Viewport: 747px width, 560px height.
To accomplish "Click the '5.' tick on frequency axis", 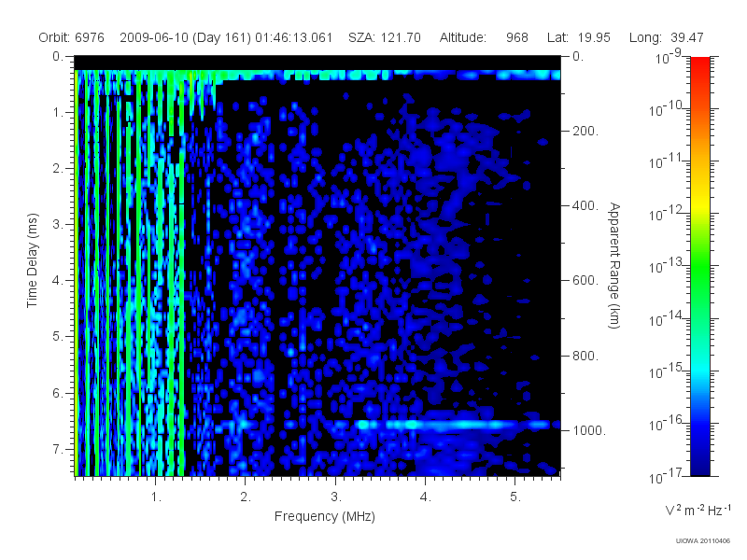I will (515, 497).
